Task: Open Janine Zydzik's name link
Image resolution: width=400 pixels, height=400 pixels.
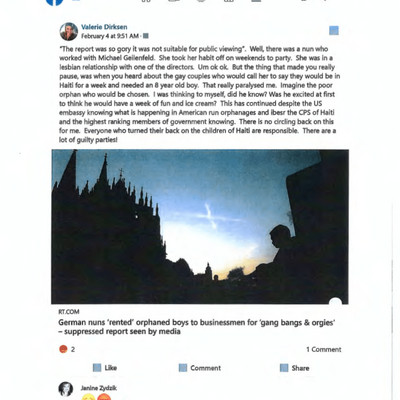Action: point(99,388)
